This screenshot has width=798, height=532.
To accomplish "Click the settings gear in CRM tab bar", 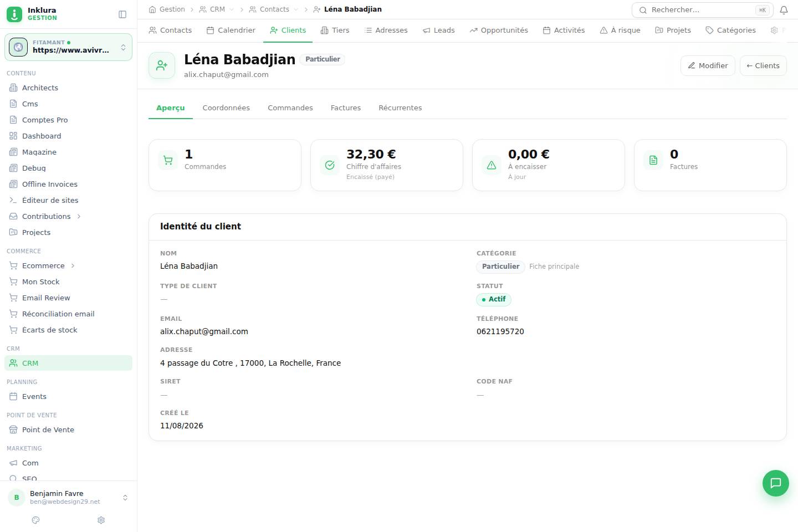I will (x=774, y=30).
